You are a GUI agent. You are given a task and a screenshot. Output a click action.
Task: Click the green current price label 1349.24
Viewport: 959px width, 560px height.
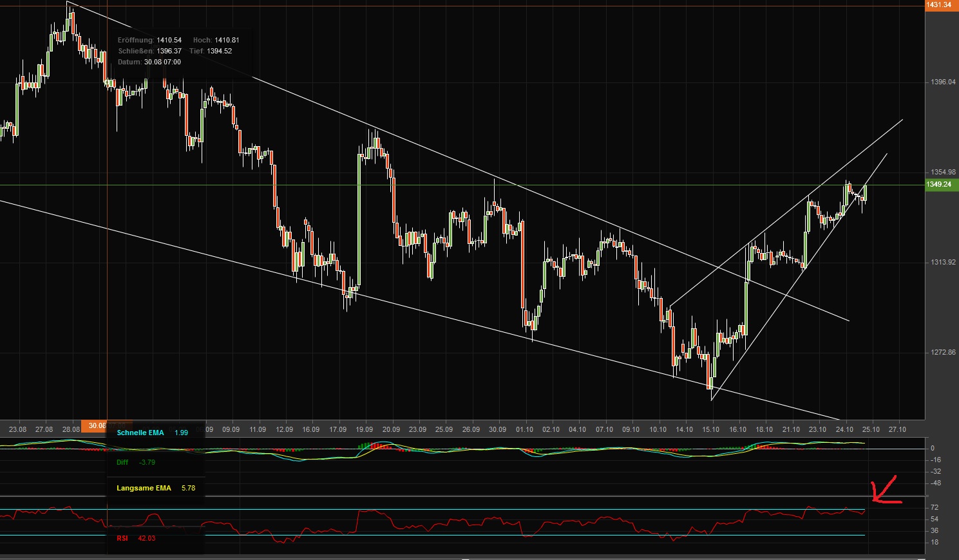pyautogui.click(x=939, y=184)
